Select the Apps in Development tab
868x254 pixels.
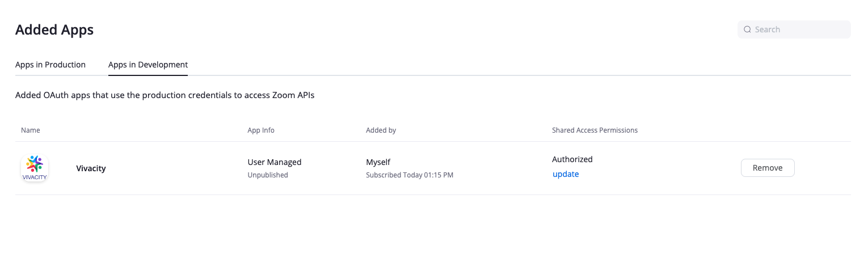point(148,65)
